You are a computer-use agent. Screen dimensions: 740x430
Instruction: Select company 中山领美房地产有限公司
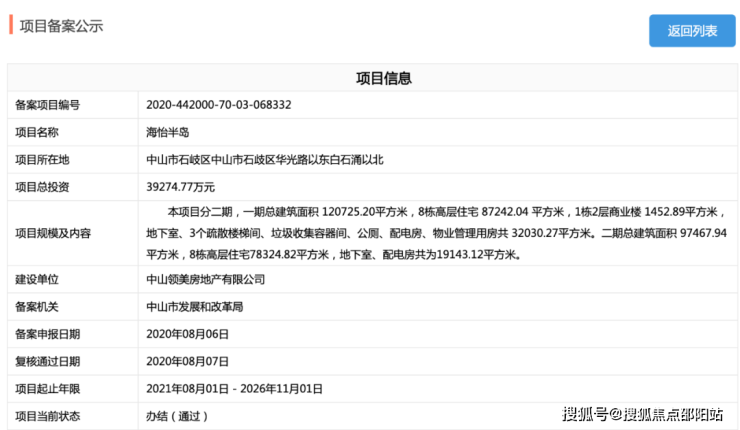(x=205, y=279)
